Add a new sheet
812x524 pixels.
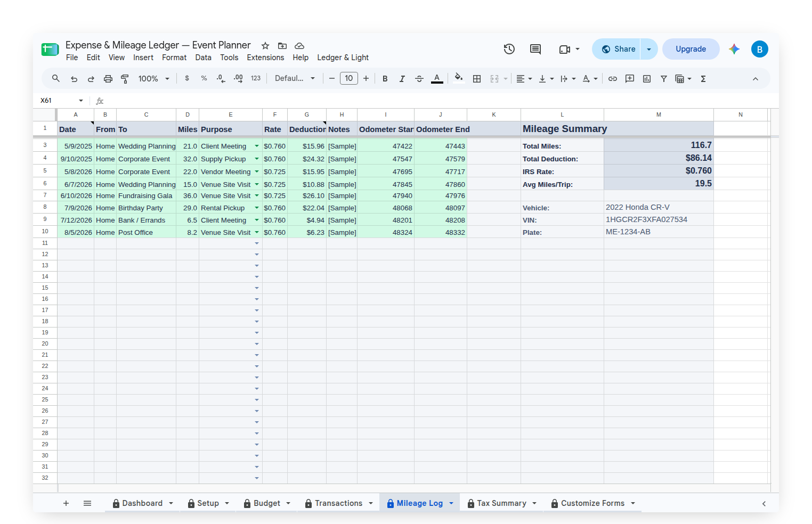click(66, 503)
